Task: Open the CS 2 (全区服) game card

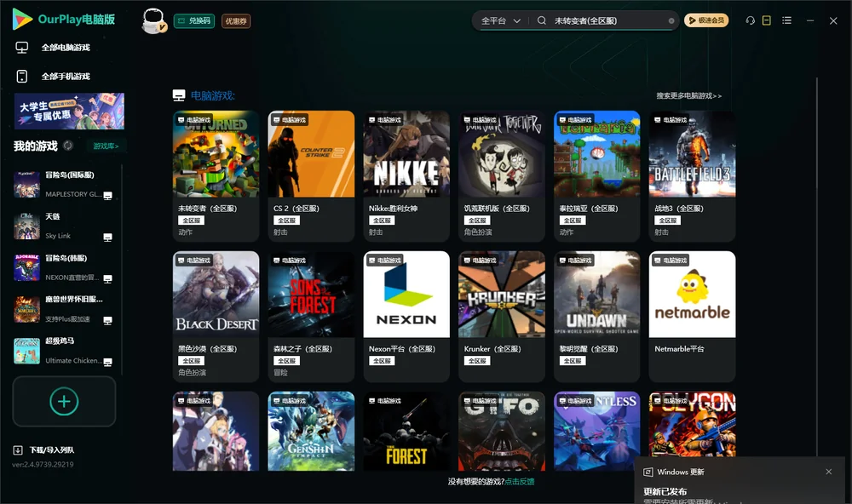Action: [x=311, y=176]
